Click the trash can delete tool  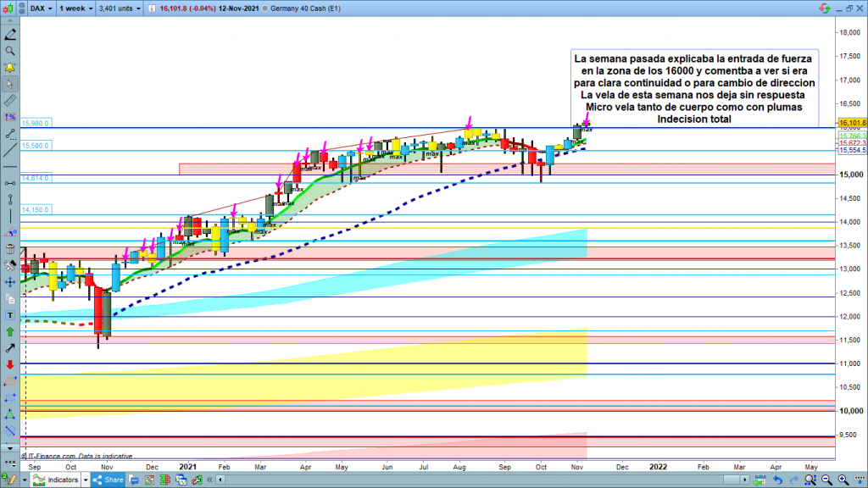click(9, 249)
